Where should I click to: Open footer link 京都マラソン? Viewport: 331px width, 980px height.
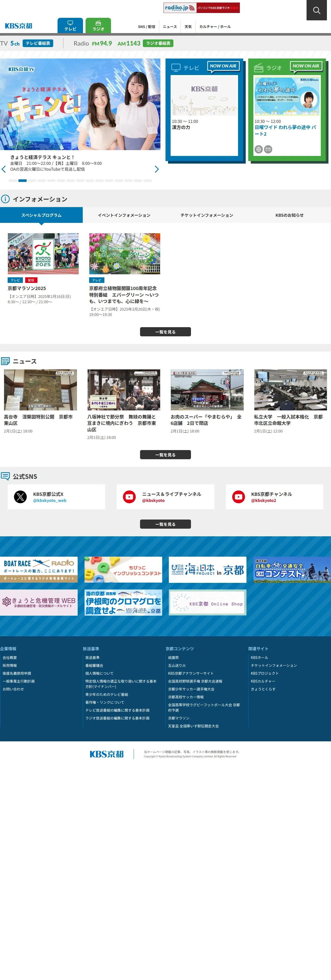point(179,718)
